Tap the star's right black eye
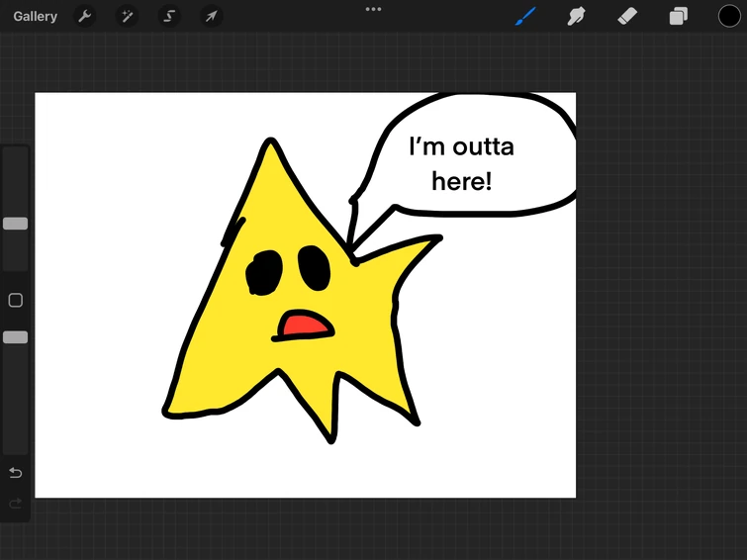Viewport: 747px width, 560px height. coord(315,267)
